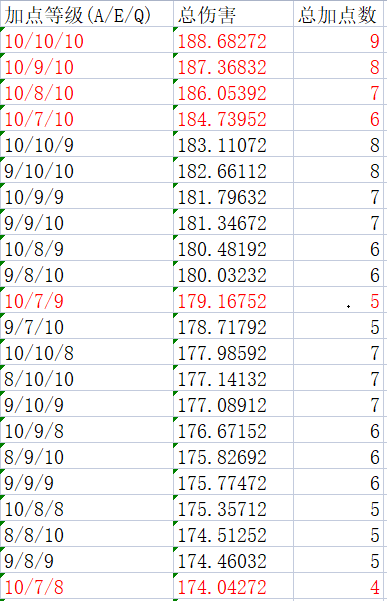Select the cell 9/9/10

coord(87,223)
